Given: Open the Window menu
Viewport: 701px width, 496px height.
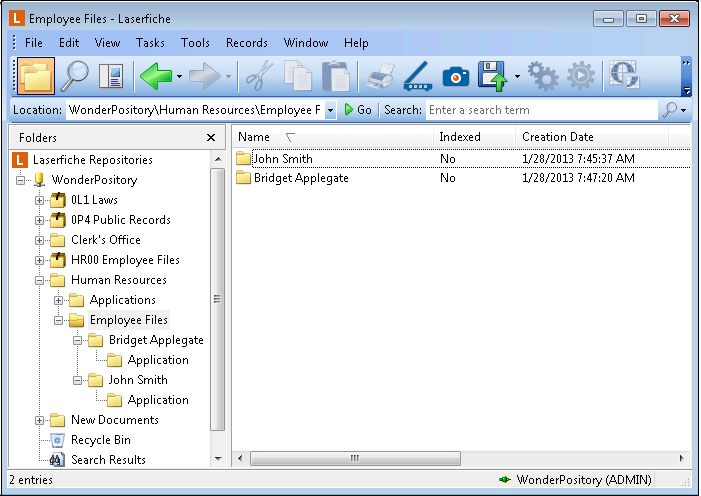Looking at the screenshot, I should point(306,43).
